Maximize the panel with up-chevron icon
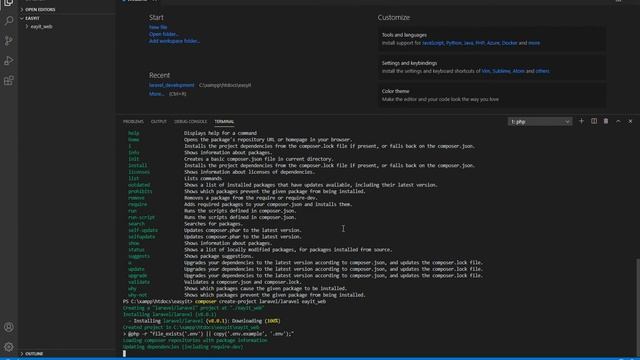The width and height of the screenshot is (640, 360). 618,121
